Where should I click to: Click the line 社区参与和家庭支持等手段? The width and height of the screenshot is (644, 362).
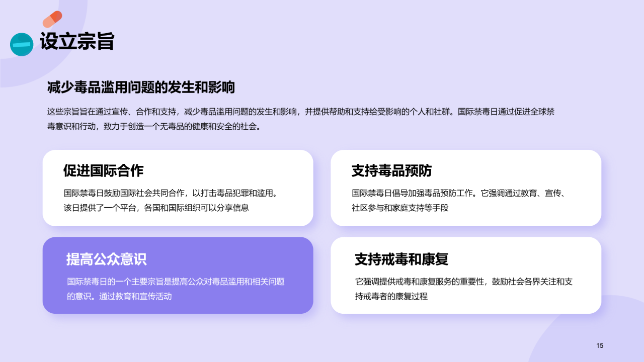(x=400, y=207)
